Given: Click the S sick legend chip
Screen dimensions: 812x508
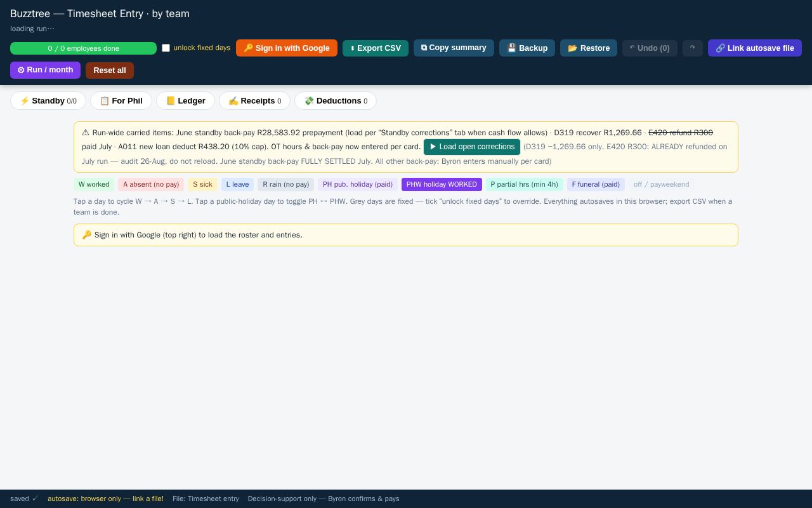Looking at the screenshot, I should (x=203, y=185).
